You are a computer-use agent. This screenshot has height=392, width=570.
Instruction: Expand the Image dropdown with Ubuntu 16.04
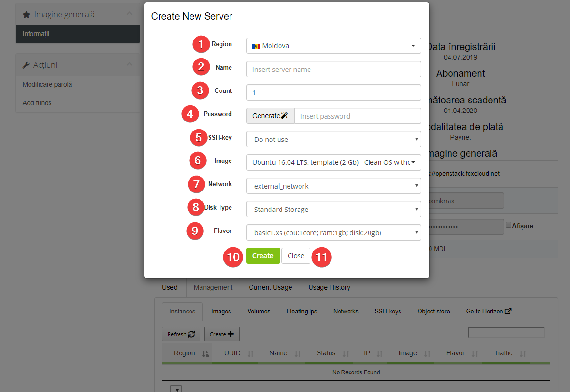click(x=333, y=162)
